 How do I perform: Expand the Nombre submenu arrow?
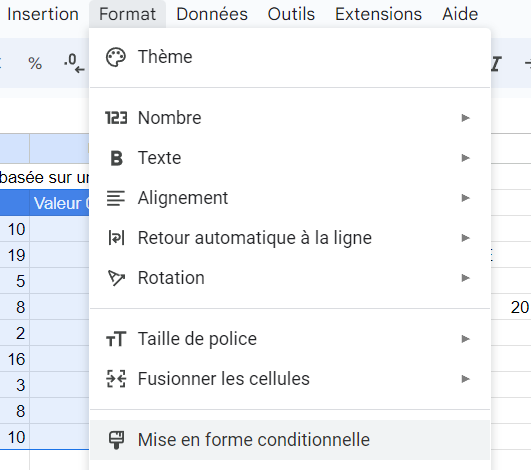click(x=466, y=118)
